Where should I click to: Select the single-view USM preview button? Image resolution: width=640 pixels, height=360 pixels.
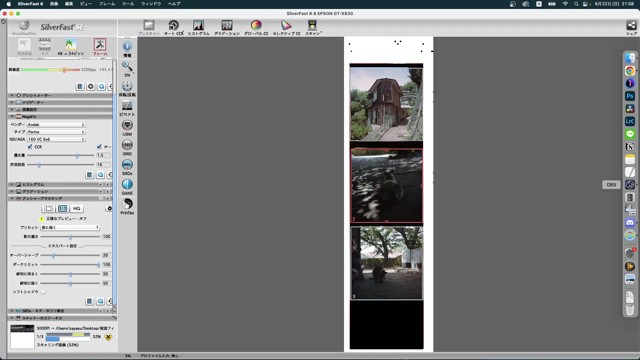[49, 209]
